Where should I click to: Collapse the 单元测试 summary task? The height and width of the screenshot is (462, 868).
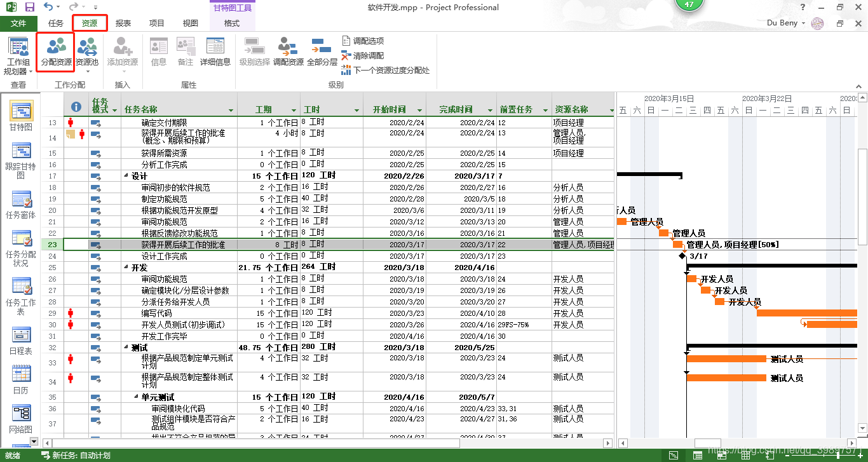click(x=136, y=397)
